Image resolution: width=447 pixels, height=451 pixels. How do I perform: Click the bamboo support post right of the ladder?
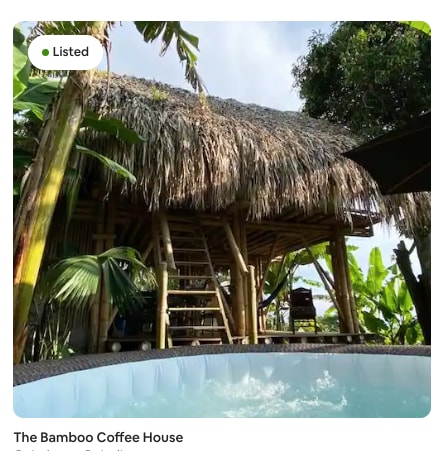tap(238, 277)
